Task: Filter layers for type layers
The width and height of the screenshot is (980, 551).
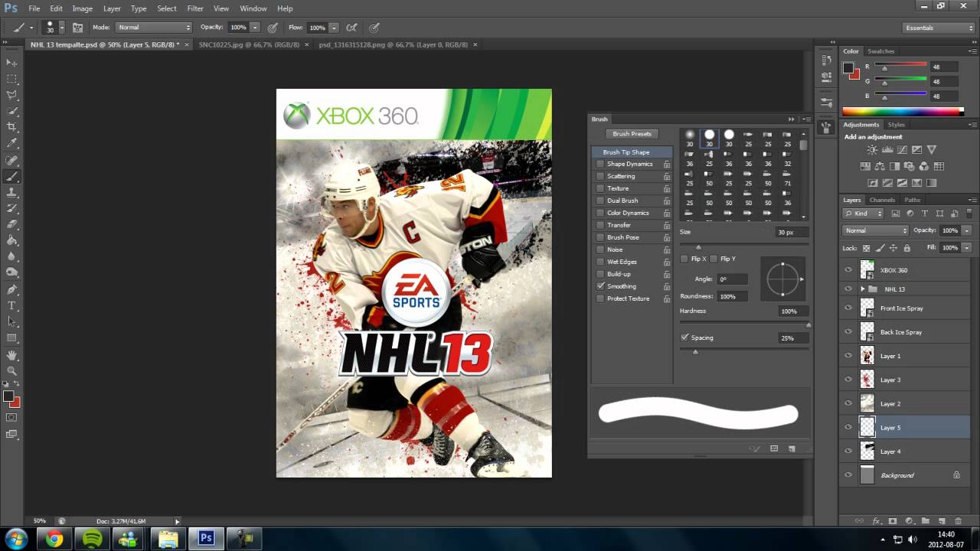Action: [x=924, y=214]
